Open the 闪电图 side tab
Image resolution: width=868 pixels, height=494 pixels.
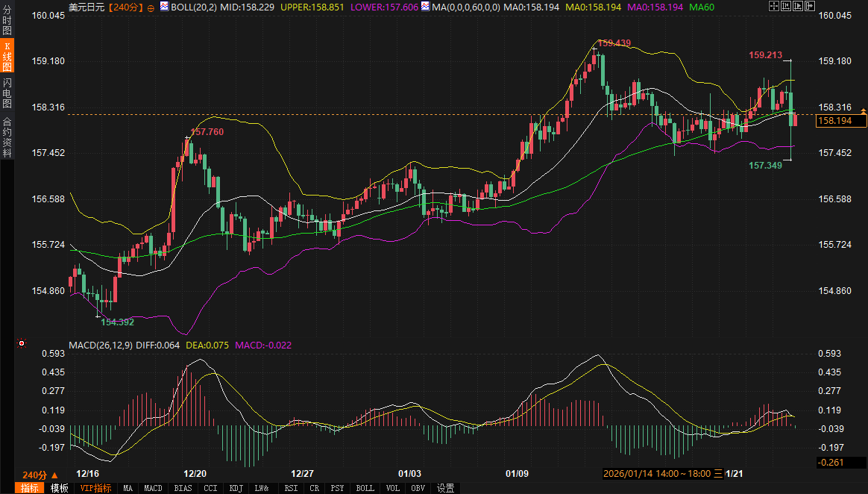[7, 93]
